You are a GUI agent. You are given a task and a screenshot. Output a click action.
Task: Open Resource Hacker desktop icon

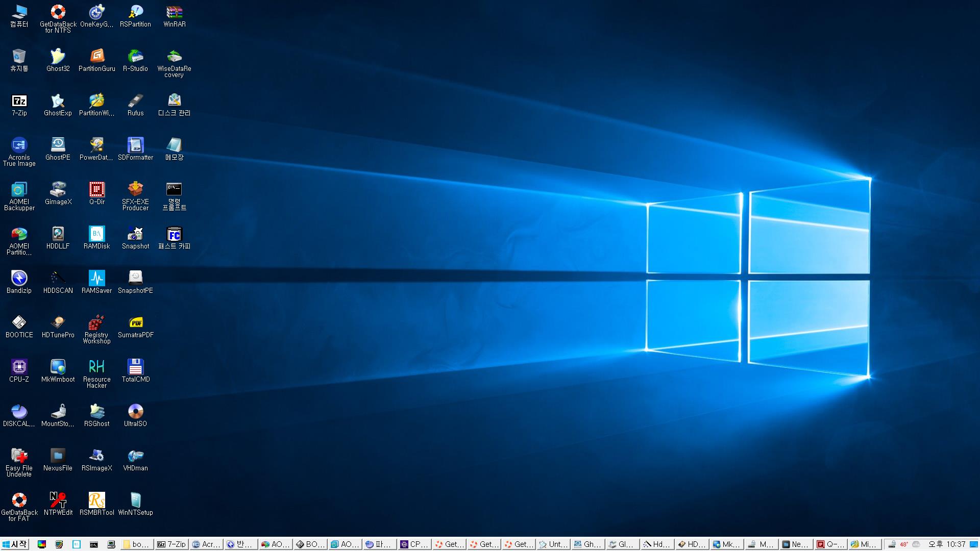coord(97,373)
